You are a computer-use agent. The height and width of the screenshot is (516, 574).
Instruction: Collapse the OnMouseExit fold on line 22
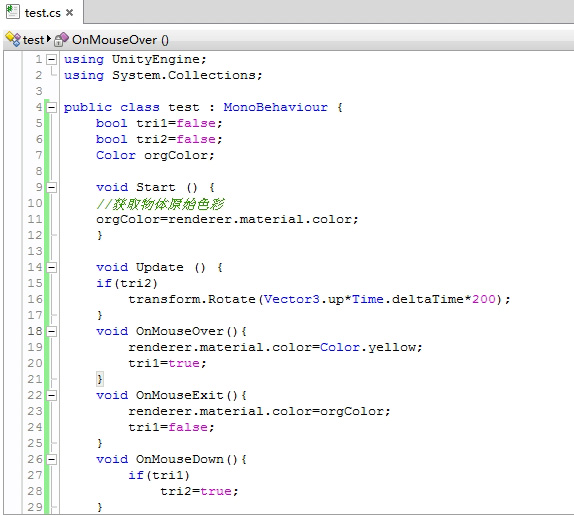[x=52, y=396]
